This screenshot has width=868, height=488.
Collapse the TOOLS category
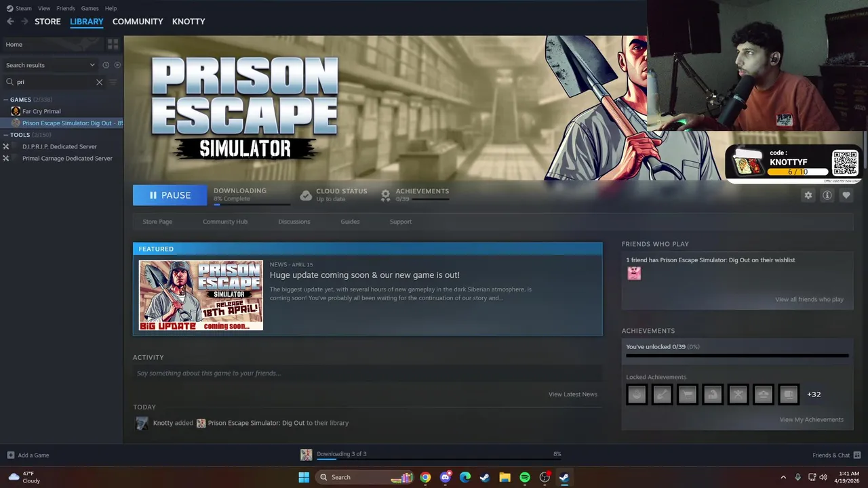pyautogui.click(x=6, y=135)
